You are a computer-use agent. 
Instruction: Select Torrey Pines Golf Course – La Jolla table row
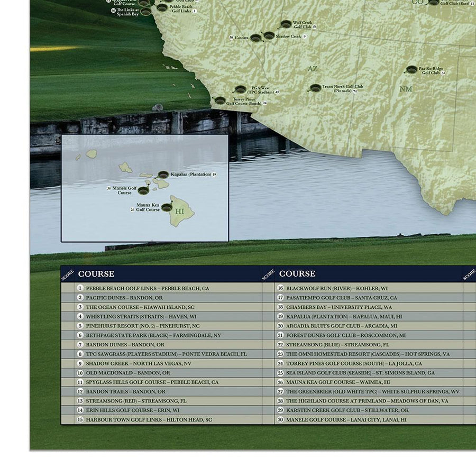(x=363, y=363)
